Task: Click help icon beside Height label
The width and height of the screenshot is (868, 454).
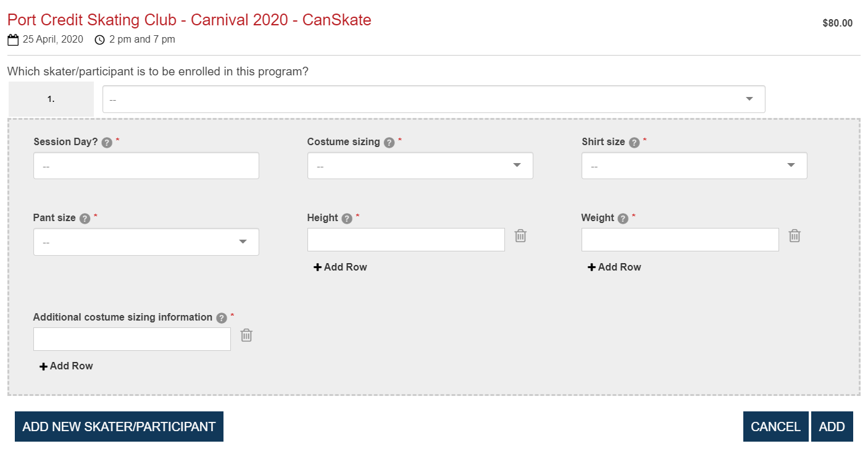Action: 347,219
